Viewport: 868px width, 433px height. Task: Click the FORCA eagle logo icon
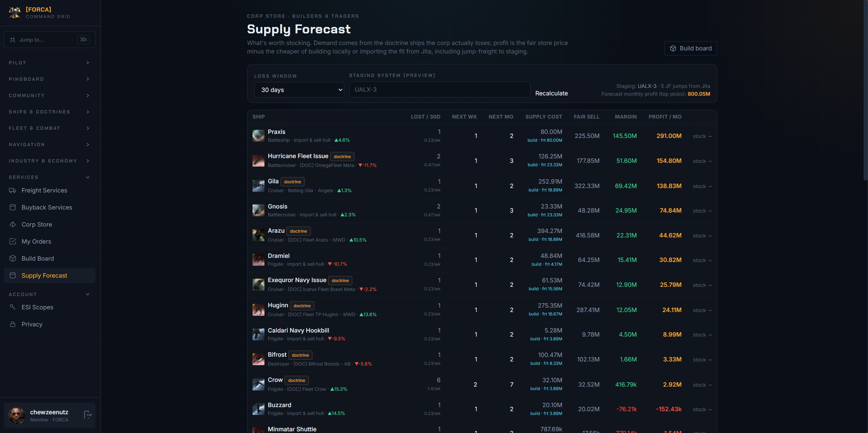(15, 13)
